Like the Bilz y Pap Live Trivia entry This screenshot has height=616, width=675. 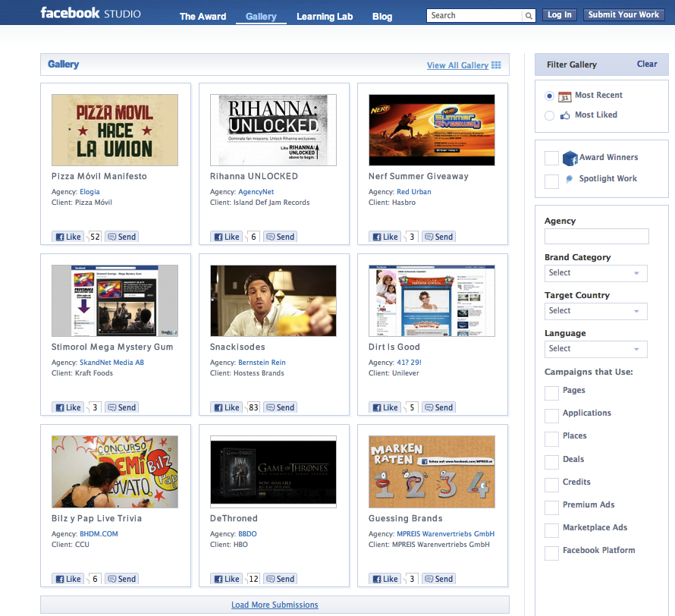[x=68, y=579]
